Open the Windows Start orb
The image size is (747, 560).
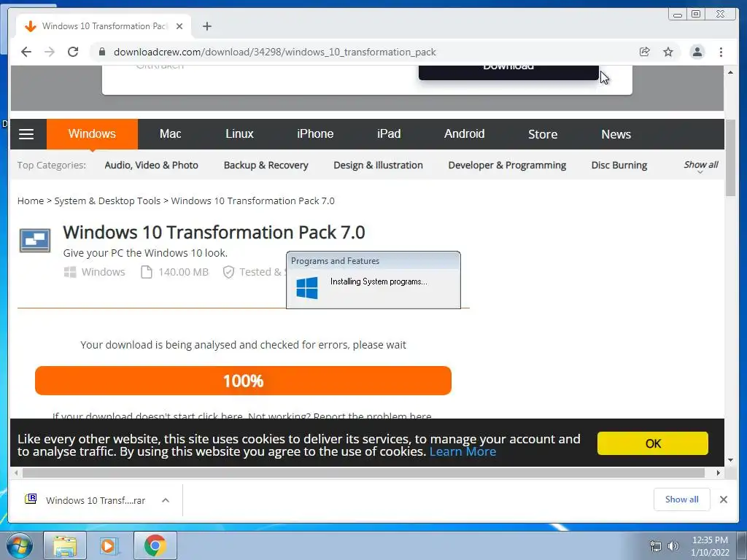pyautogui.click(x=20, y=545)
